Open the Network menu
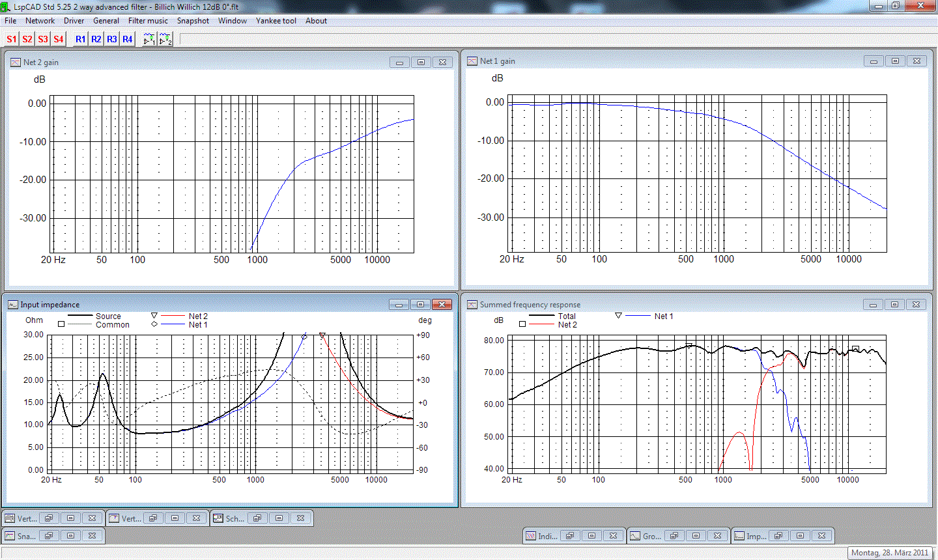The width and height of the screenshot is (938, 560). [40, 21]
